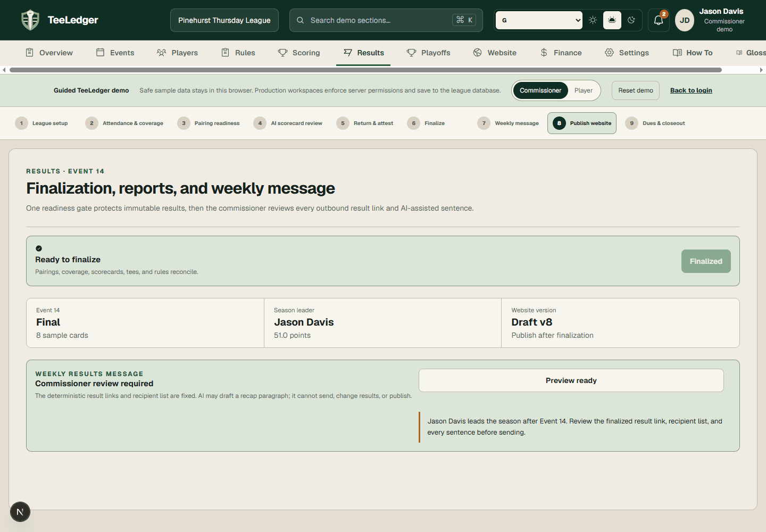Image resolution: width=766 pixels, height=532 pixels.
Task: Click the Glossary tab book icon
Action: (739, 53)
